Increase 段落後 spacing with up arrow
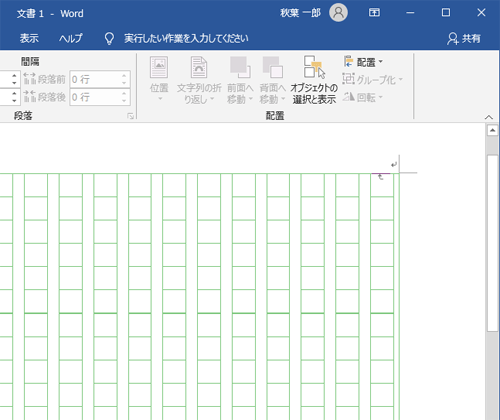 [x=124, y=93]
